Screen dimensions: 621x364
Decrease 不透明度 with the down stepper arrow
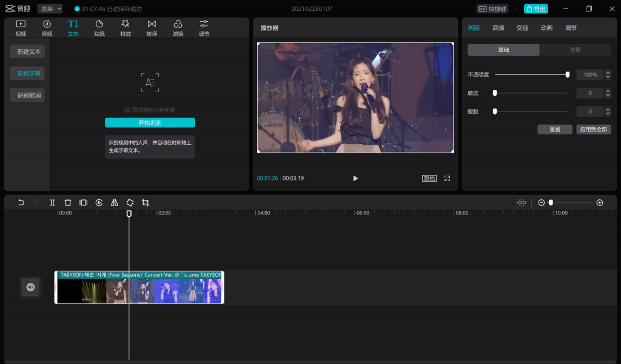click(x=608, y=77)
